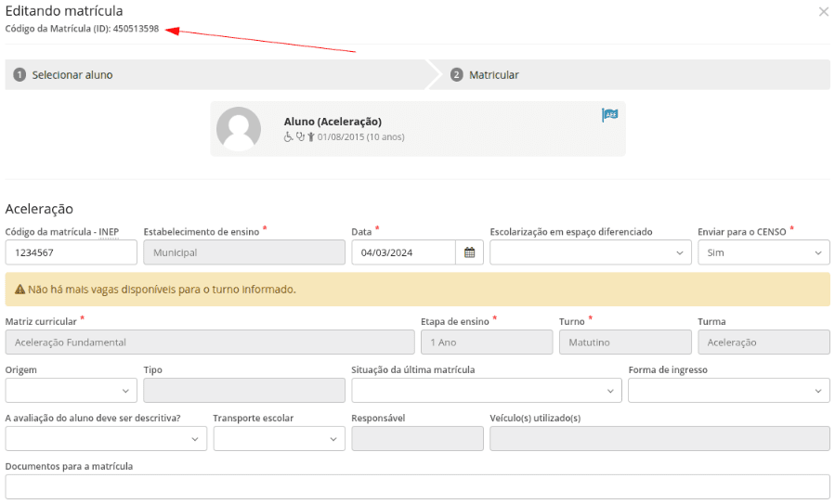
Task: Open Enviar para o CENSO dropdown
Action: tap(763, 252)
